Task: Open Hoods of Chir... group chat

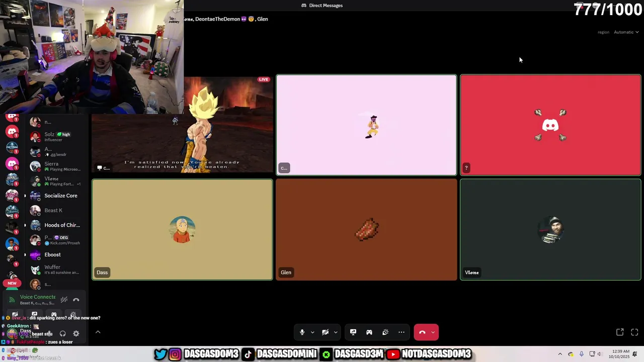Action: pyautogui.click(x=56, y=225)
